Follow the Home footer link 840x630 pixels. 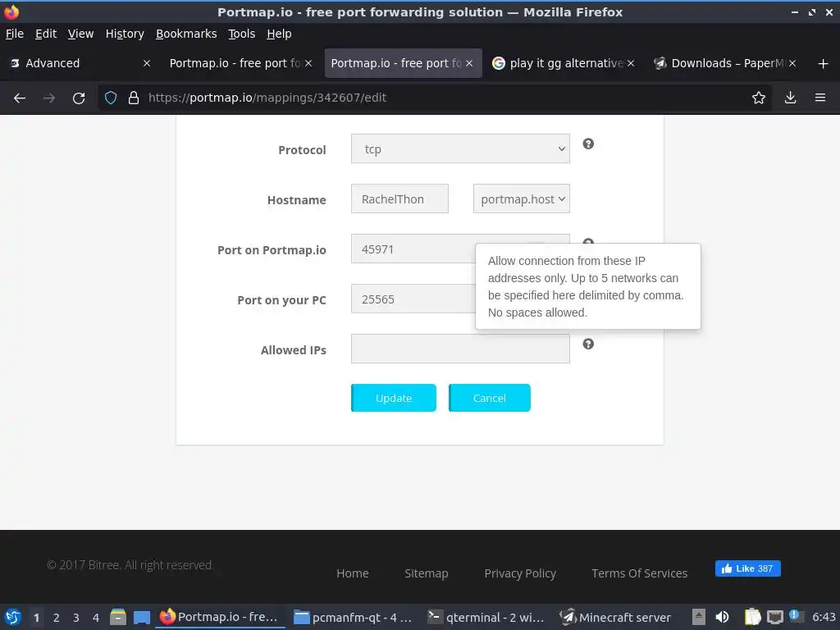353,573
